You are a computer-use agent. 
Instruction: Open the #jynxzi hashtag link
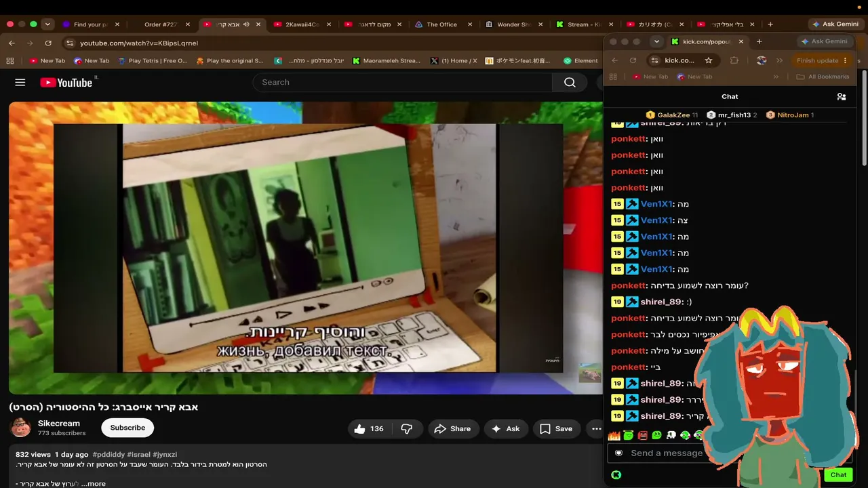coord(165,454)
